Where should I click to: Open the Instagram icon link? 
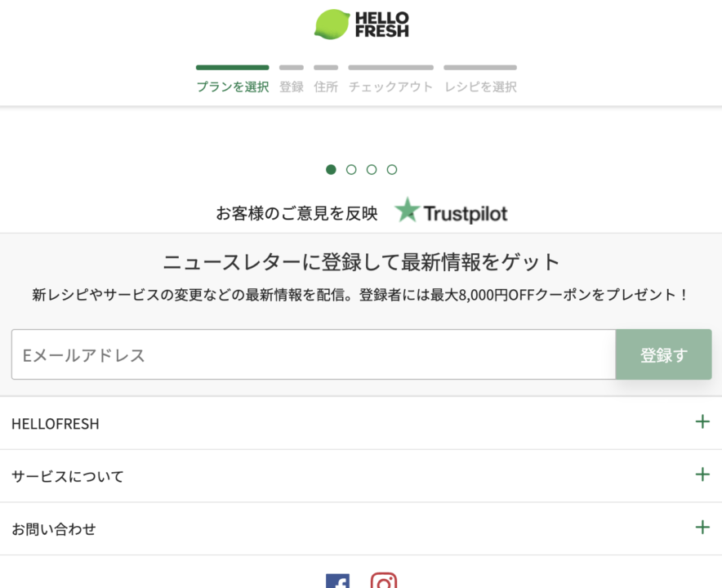click(x=384, y=581)
